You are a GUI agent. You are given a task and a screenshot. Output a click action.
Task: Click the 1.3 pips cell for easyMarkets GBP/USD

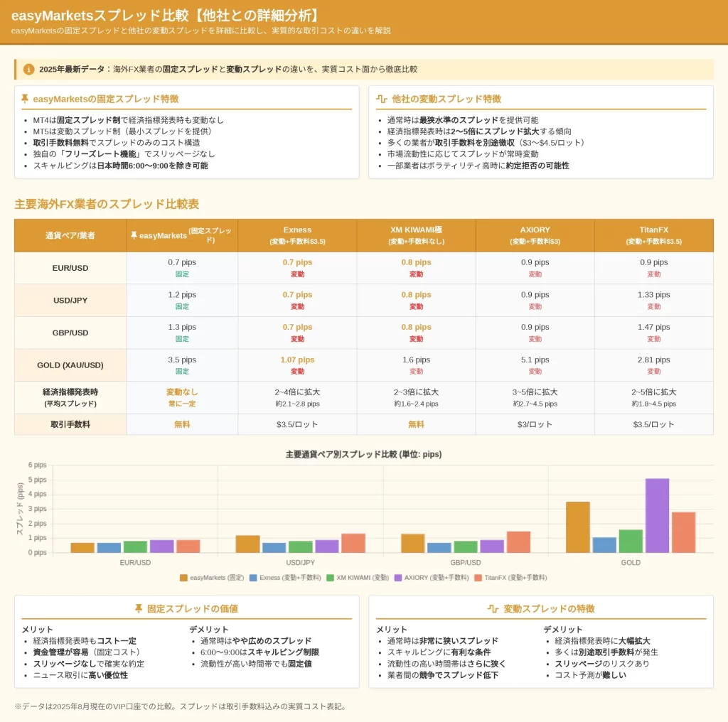(182, 333)
